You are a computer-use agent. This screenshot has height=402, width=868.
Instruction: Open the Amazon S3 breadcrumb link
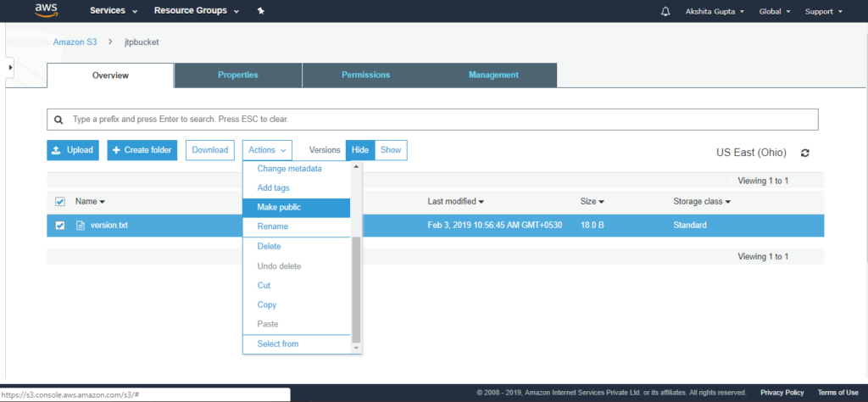[75, 42]
